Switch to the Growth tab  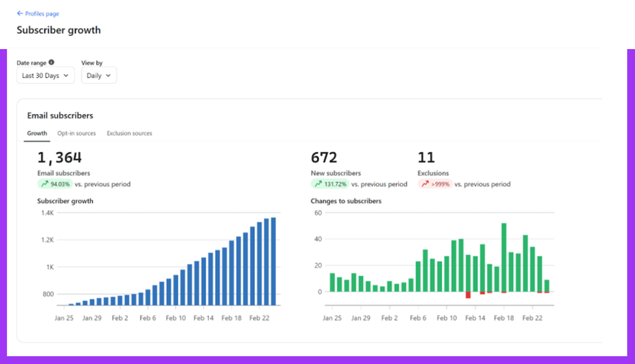coord(37,133)
